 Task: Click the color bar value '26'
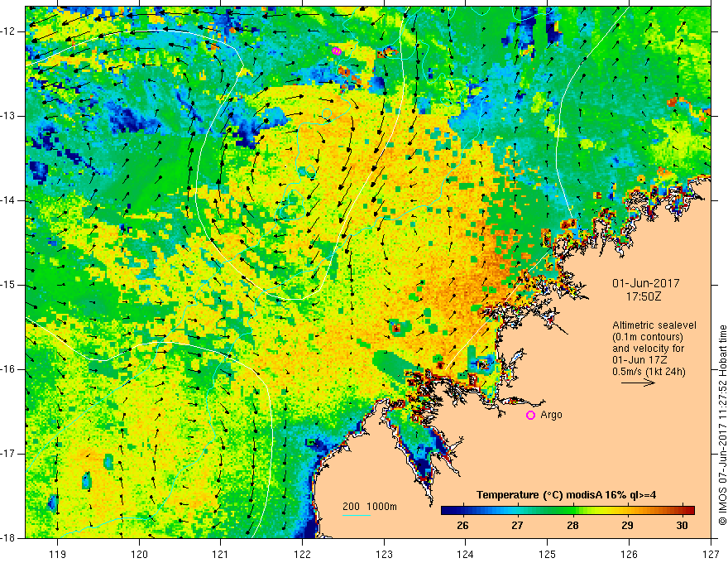[462, 526]
